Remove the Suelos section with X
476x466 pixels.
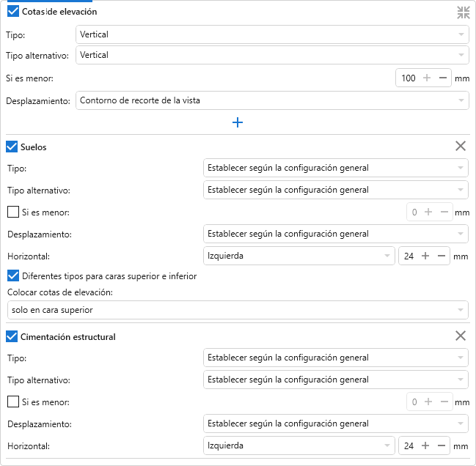461,146
